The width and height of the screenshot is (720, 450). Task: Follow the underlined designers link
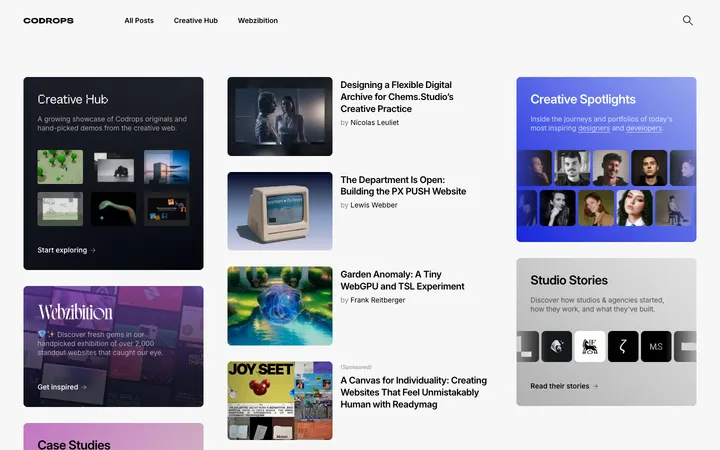594,129
